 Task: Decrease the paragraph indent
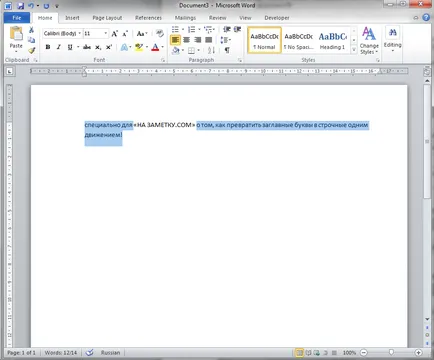click(x=227, y=30)
